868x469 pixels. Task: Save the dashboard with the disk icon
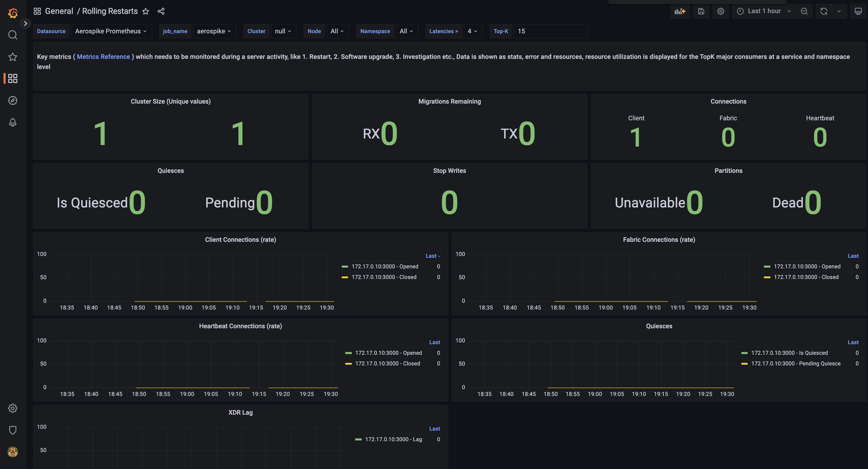(x=701, y=11)
